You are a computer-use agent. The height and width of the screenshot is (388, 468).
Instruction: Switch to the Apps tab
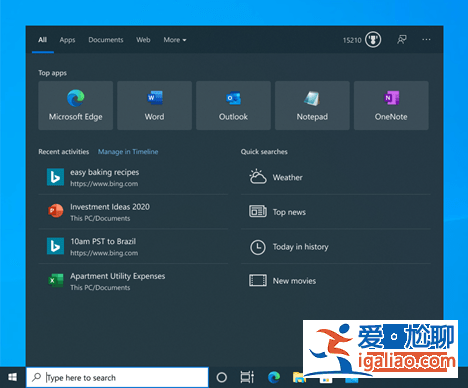point(67,40)
